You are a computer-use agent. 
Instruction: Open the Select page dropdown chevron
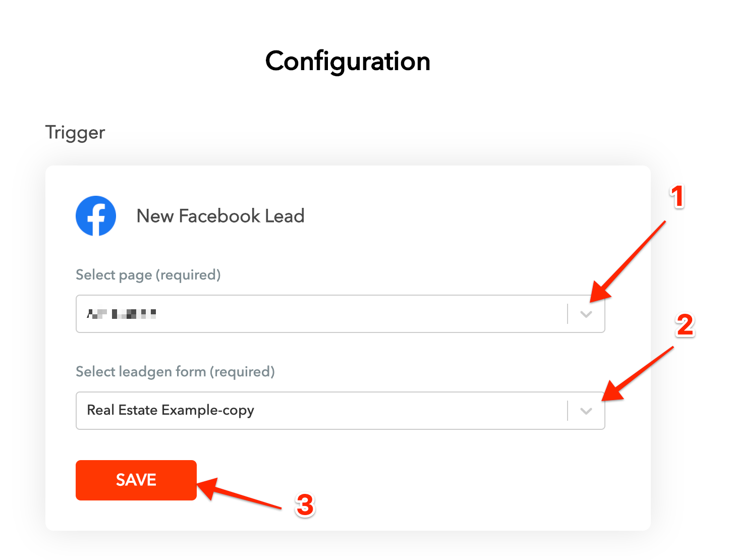[x=586, y=314]
